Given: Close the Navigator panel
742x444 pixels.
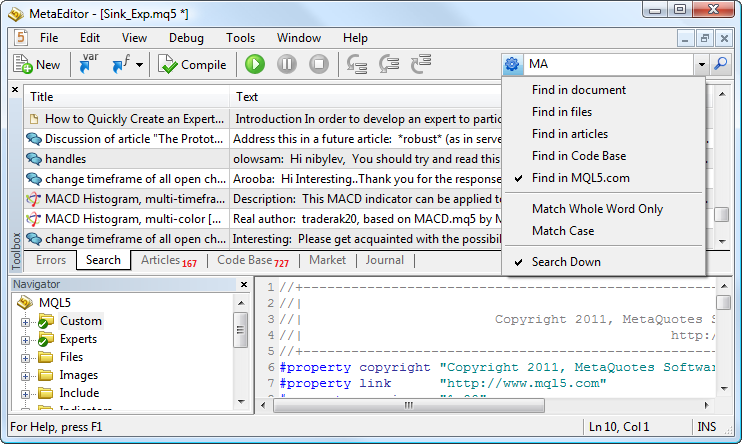Looking at the screenshot, I should 244,284.
